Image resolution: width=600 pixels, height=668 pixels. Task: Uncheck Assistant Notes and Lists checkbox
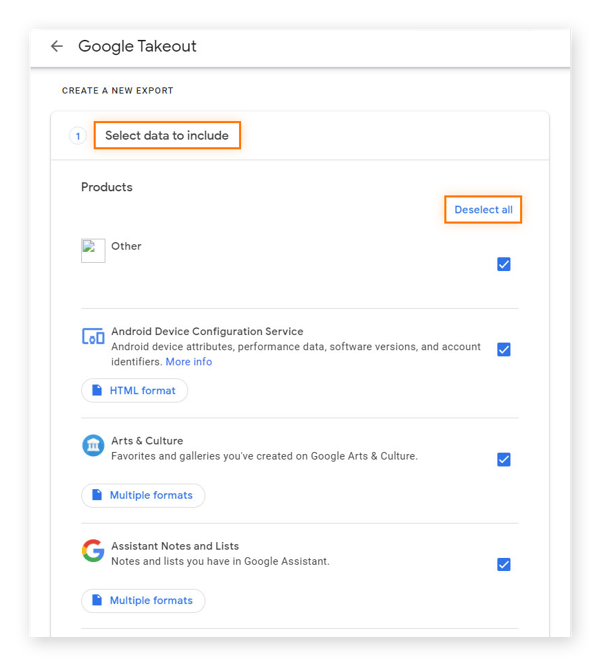click(x=504, y=564)
